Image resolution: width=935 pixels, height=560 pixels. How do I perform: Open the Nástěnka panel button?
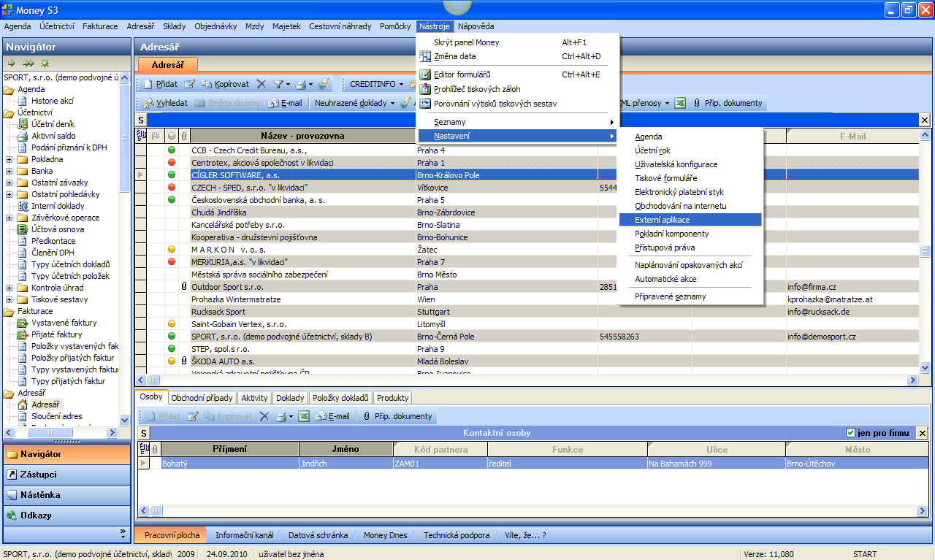pos(66,495)
